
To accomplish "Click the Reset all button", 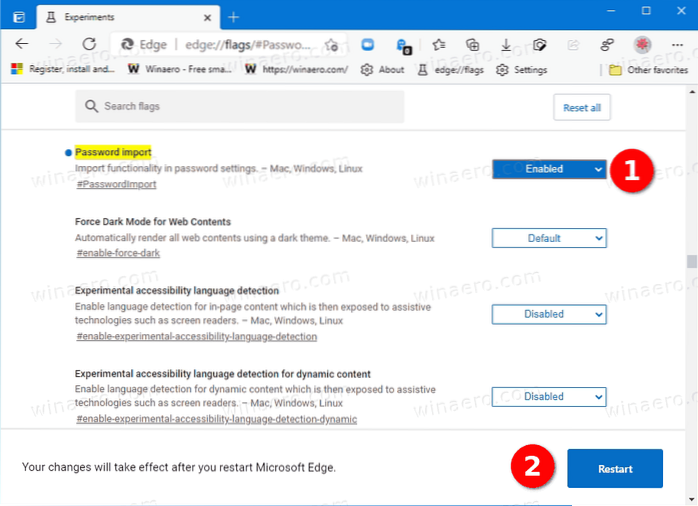I will 581,107.
